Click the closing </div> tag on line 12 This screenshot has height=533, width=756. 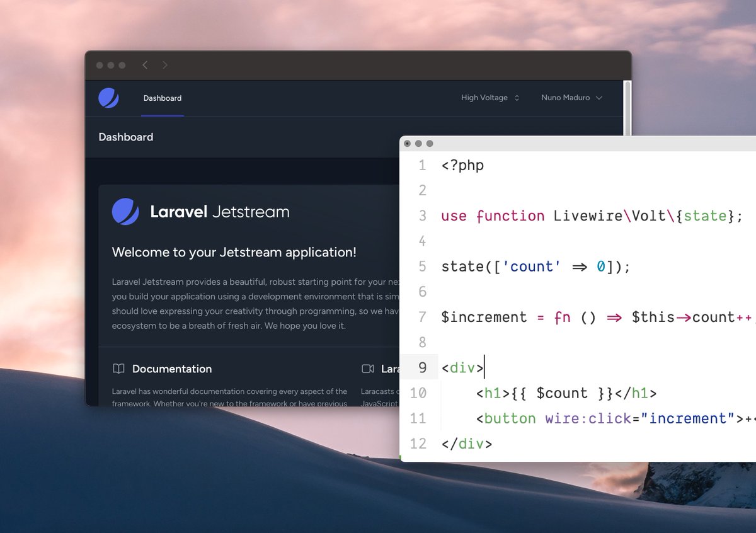pyautogui.click(x=467, y=444)
